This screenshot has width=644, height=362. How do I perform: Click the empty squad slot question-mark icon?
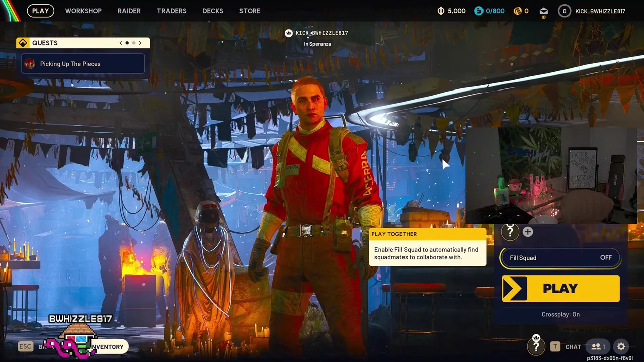(510, 231)
